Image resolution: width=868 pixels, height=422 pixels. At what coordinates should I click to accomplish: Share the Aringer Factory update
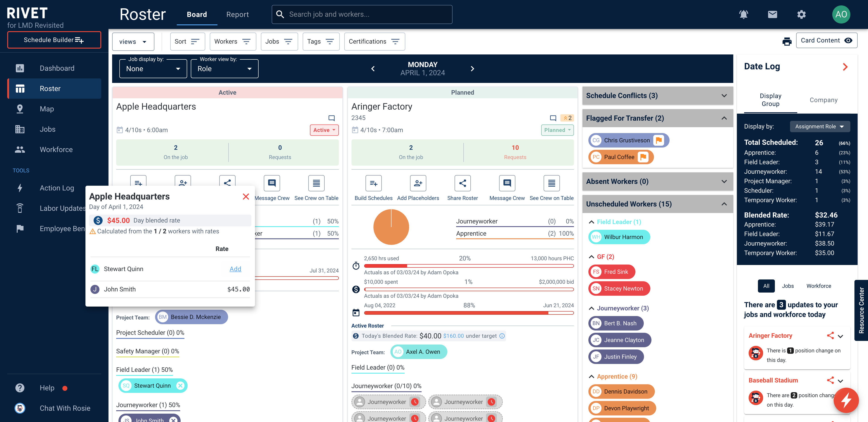coord(830,336)
